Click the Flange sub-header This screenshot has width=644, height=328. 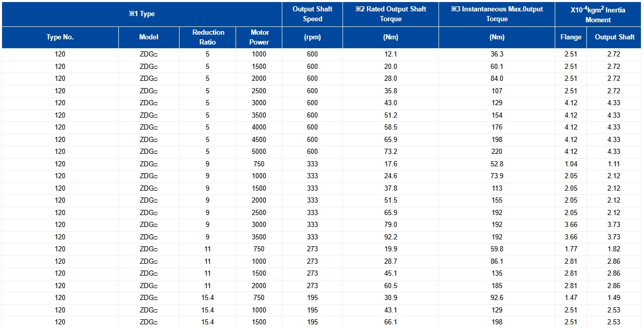(x=571, y=37)
